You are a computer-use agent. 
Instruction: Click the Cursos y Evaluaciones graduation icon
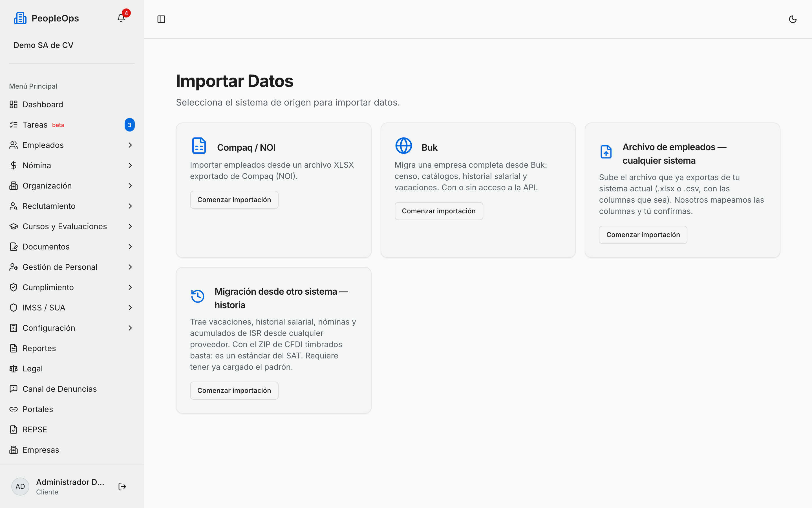tap(14, 226)
